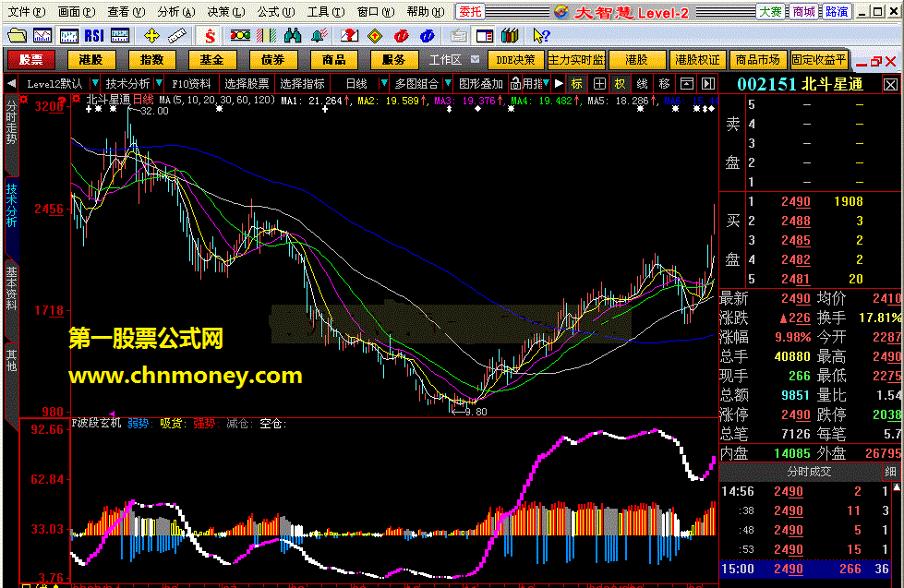Image resolution: width=904 pixels, height=588 pixels.
Task: Expand the 技术分析 toolbar dropdown arrow
Action: (159, 84)
